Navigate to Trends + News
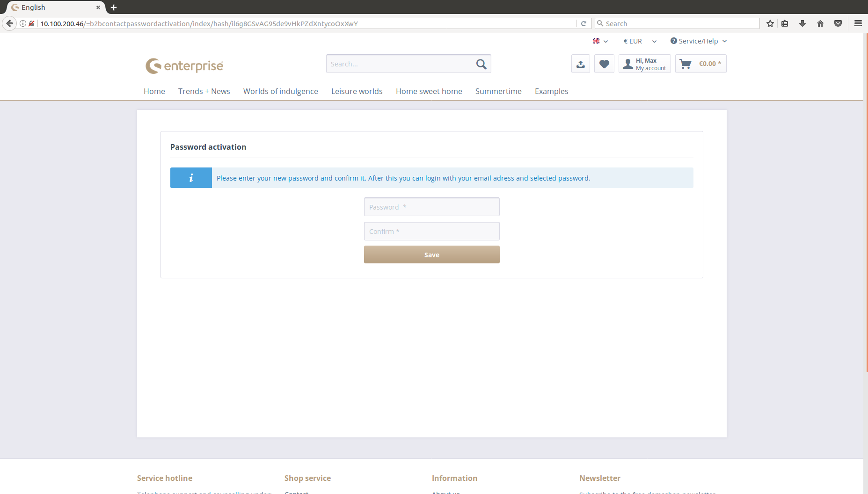Viewport: 868px width, 494px height. tap(204, 91)
